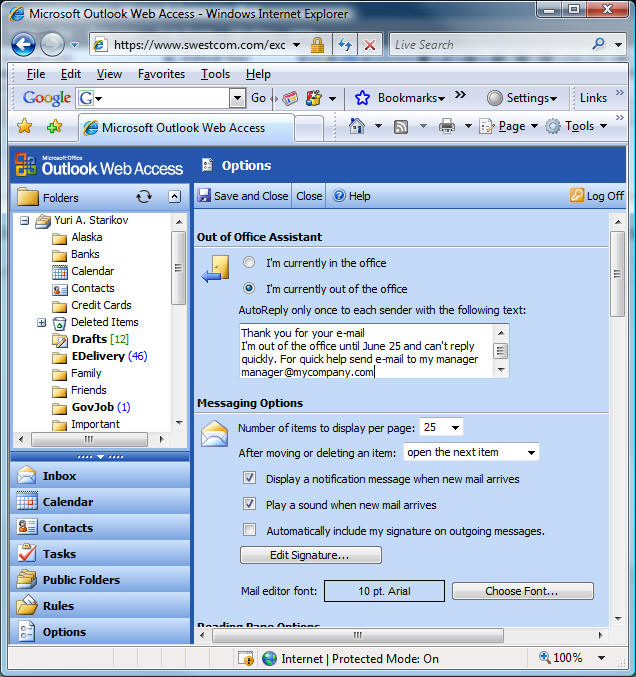Select the Microsoft Outlook Web Access tab
636x677 pixels.
tap(186, 128)
